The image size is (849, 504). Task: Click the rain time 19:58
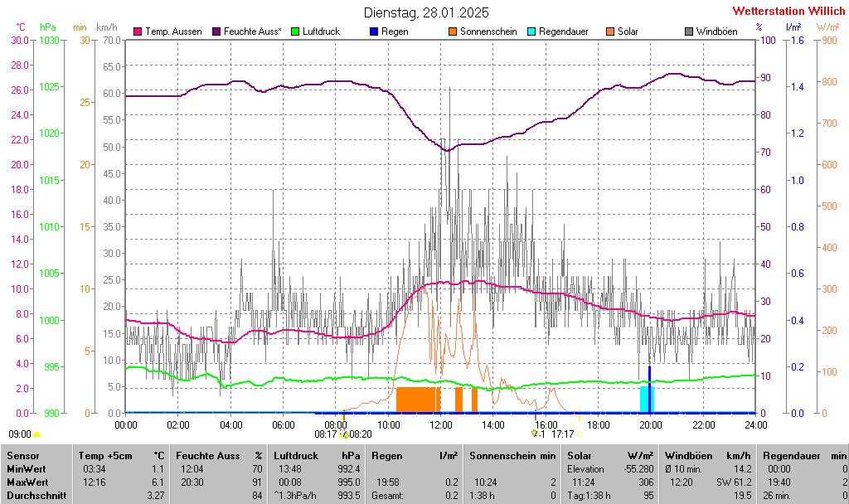coord(388,482)
